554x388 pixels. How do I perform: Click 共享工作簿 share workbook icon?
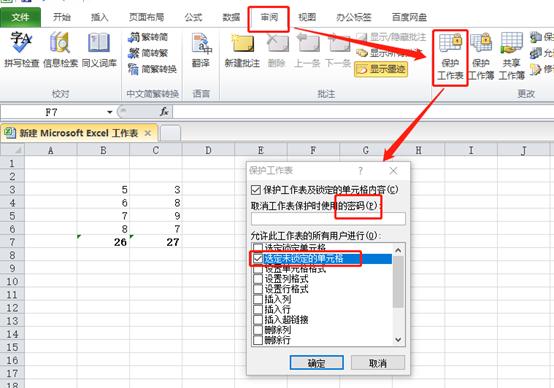point(512,57)
